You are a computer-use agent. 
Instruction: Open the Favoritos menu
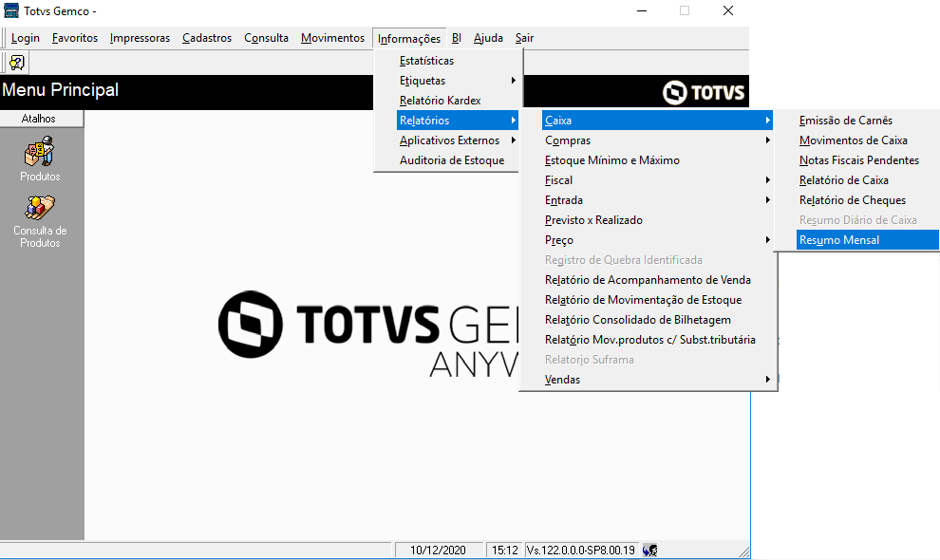75,38
